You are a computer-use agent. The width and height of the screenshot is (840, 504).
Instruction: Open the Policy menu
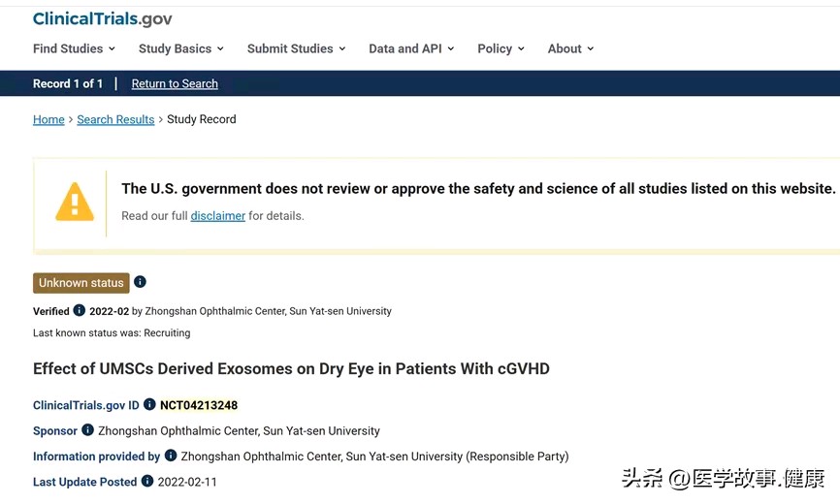[x=501, y=48]
